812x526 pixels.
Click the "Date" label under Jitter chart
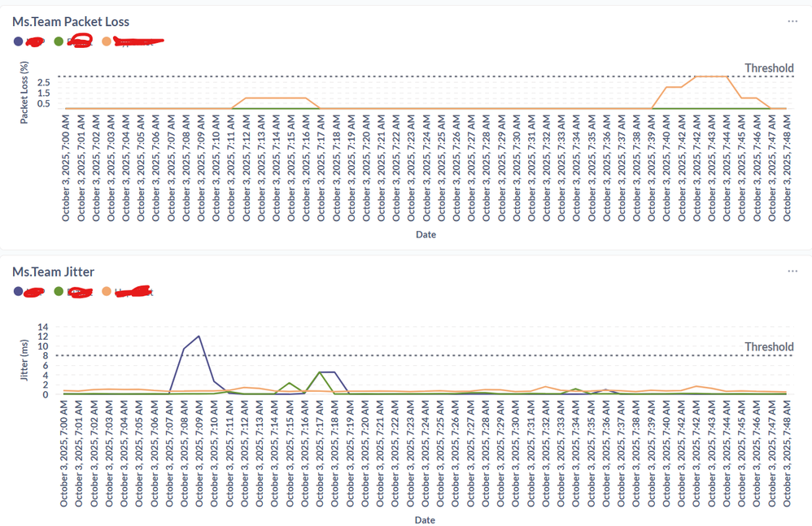click(425, 520)
